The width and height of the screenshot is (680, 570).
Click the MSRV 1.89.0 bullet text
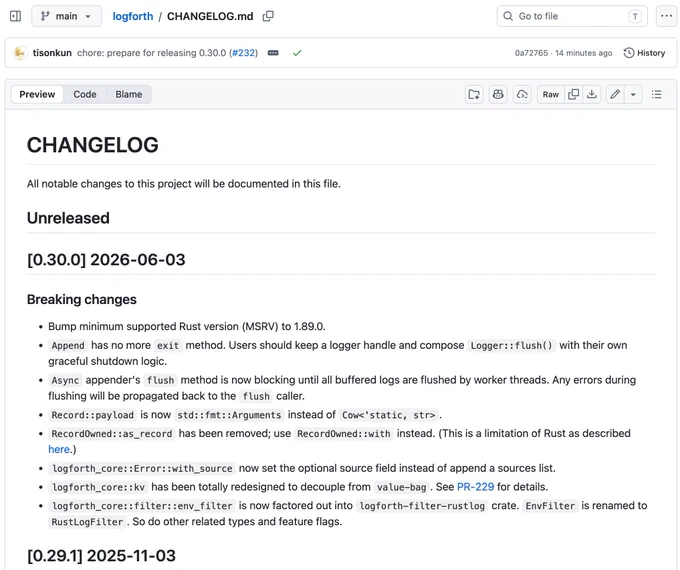[x=187, y=326]
